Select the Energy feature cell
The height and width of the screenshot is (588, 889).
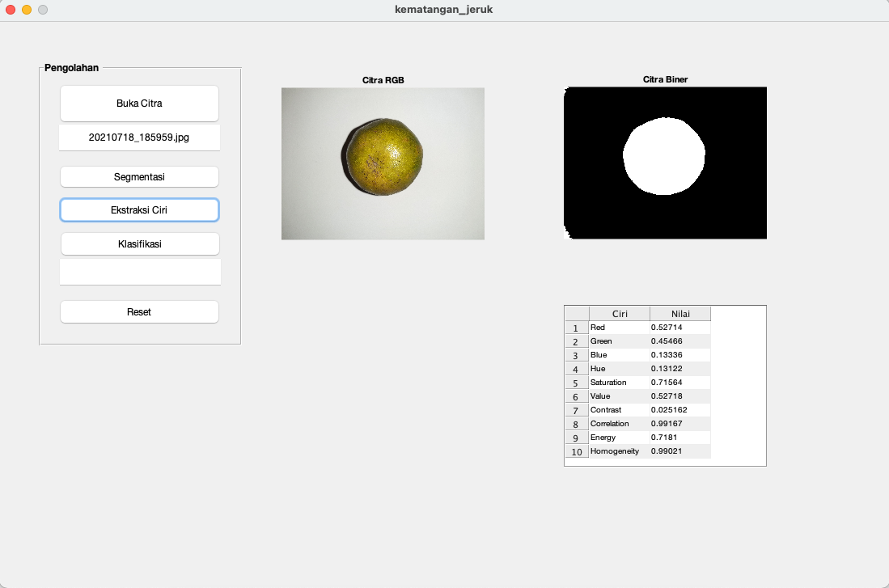coord(620,438)
